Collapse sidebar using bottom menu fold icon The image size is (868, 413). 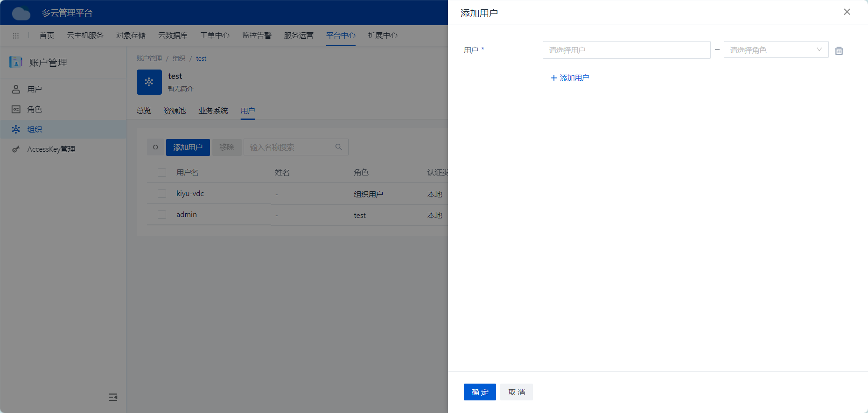(113, 397)
